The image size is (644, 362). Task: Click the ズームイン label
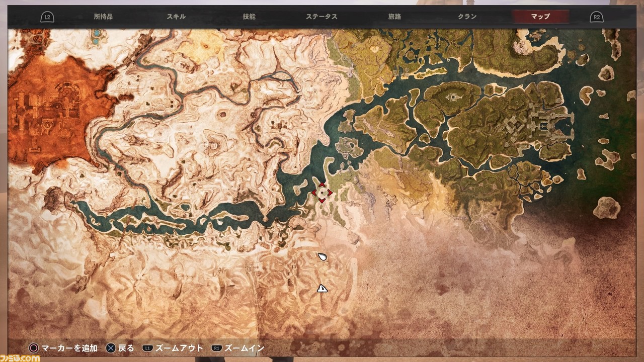point(244,348)
